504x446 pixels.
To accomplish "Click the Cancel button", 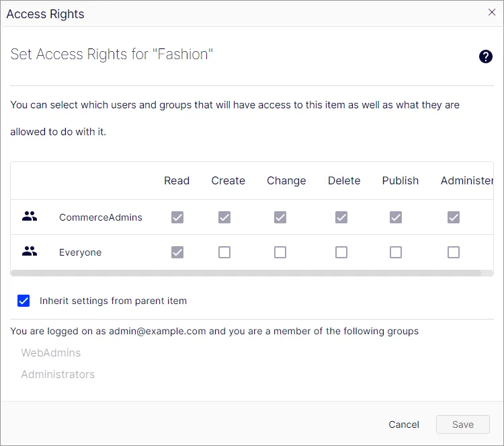I will pyautogui.click(x=404, y=424).
